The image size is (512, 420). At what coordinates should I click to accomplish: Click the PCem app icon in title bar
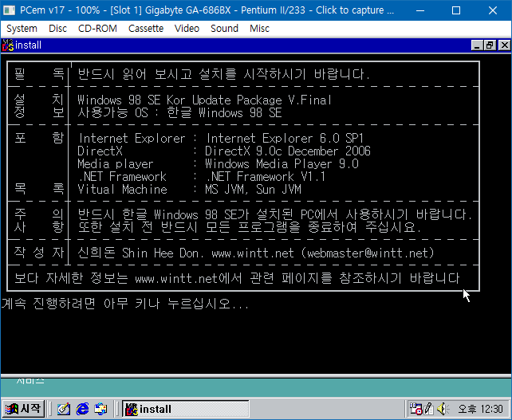[9, 10]
